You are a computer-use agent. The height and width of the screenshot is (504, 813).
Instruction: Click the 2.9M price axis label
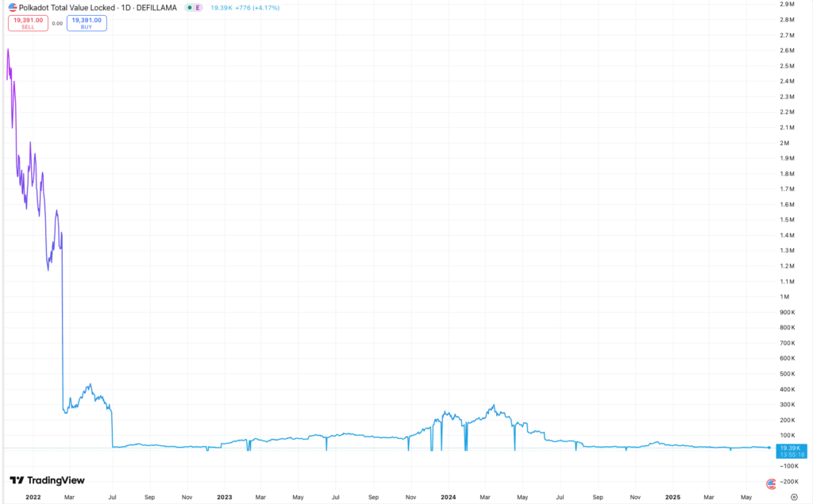click(x=787, y=4)
